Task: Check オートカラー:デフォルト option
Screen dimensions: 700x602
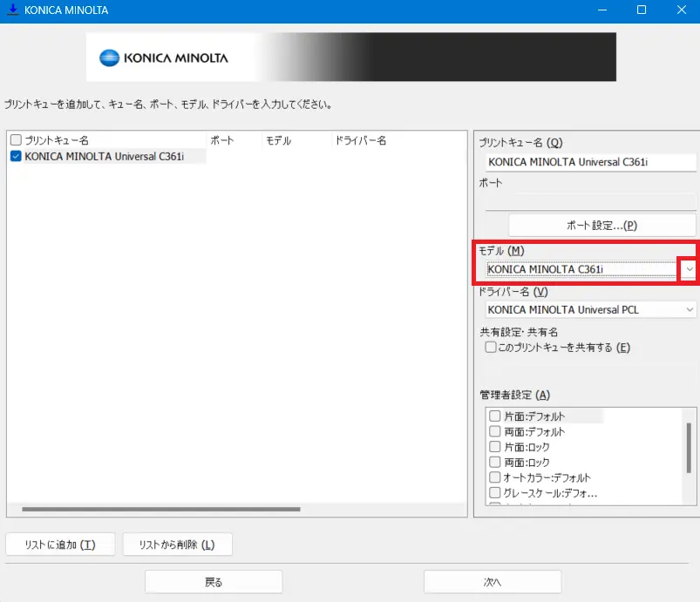Action: [495, 477]
